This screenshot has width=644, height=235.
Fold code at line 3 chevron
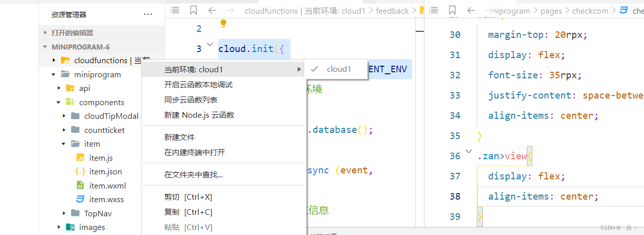click(210, 44)
